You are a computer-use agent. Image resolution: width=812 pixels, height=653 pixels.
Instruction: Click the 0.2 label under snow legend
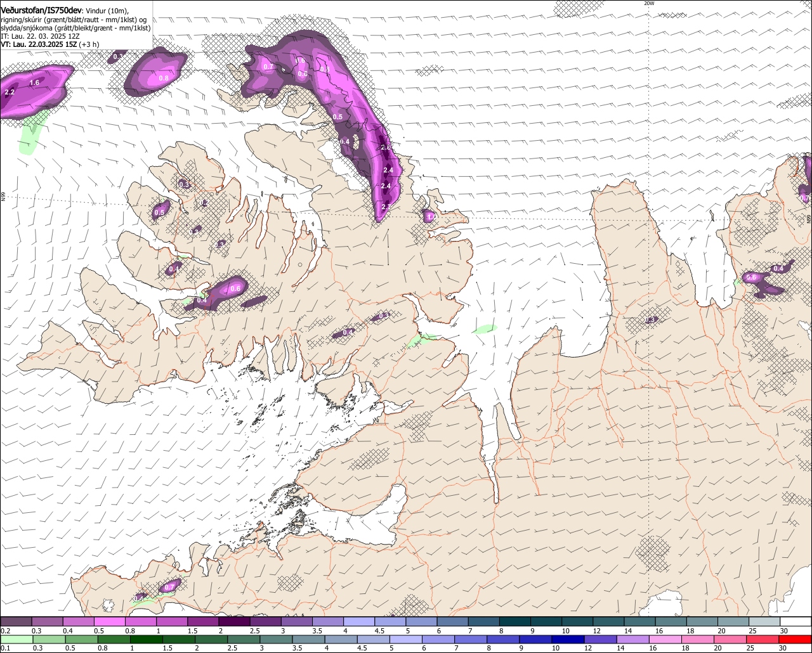click(x=5, y=631)
